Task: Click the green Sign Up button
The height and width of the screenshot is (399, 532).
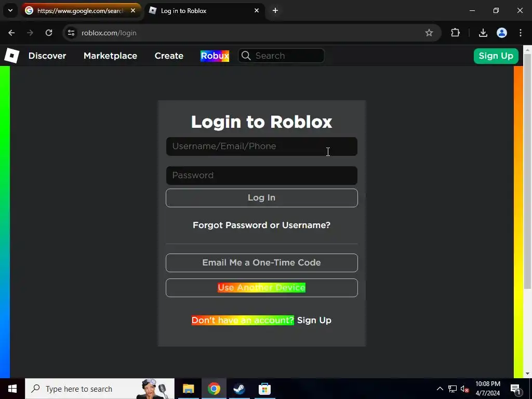Action: click(x=496, y=56)
